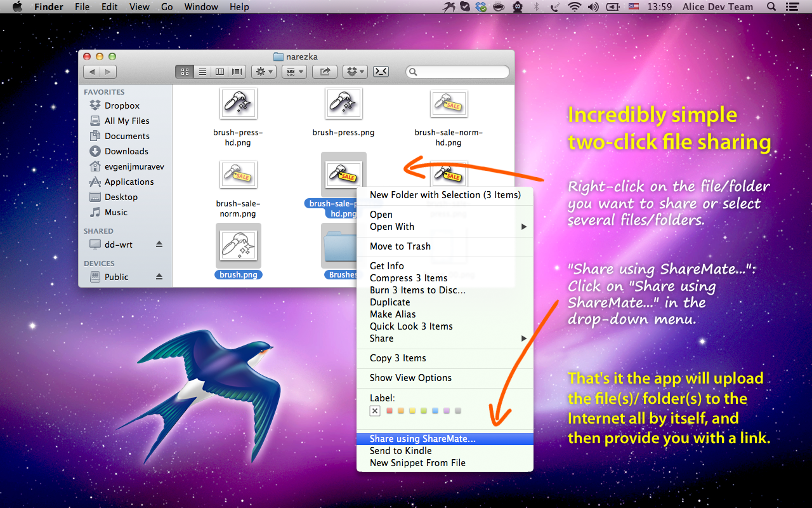Select the red label color swatch

pos(389,411)
